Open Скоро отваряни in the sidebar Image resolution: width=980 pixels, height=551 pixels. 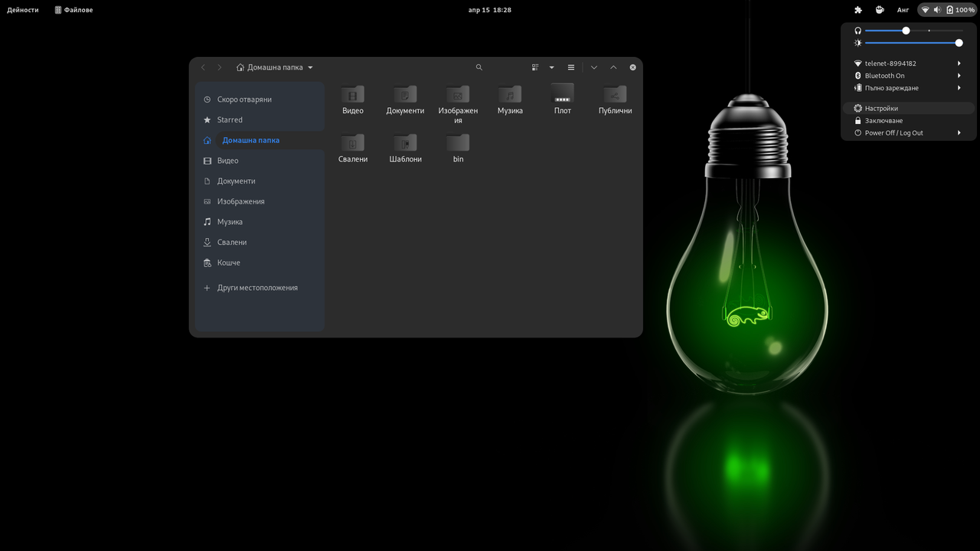(x=260, y=99)
